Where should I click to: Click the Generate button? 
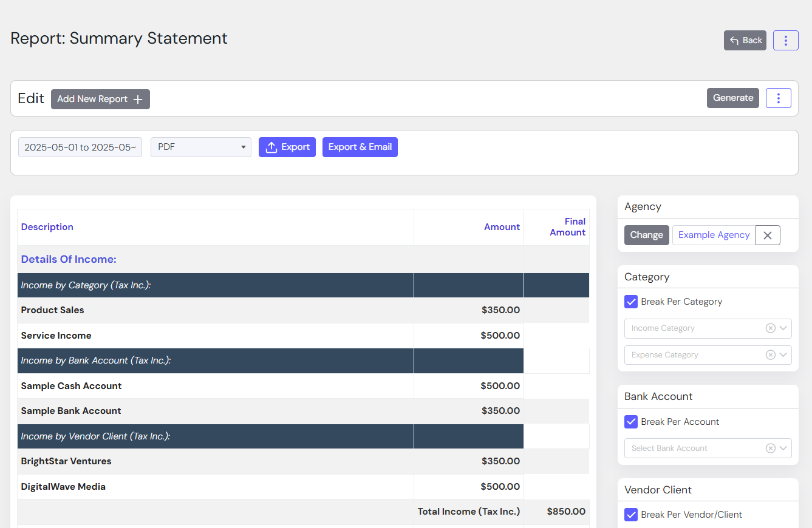pos(732,98)
